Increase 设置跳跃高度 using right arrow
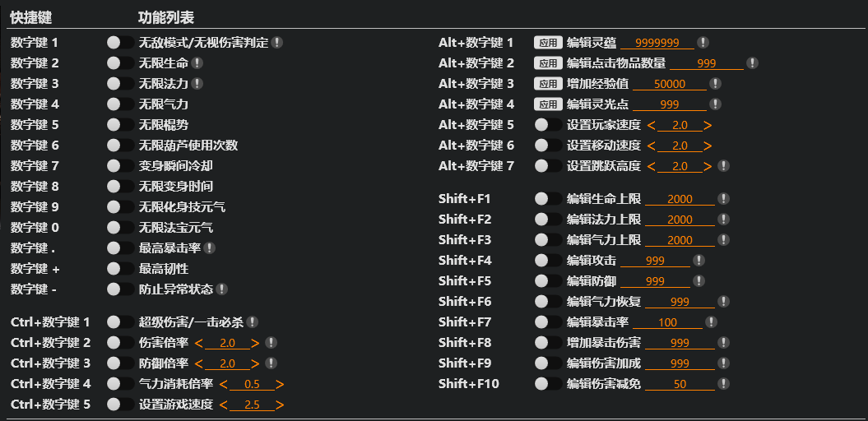This screenshot has width=868, height=421. (708, 166)
